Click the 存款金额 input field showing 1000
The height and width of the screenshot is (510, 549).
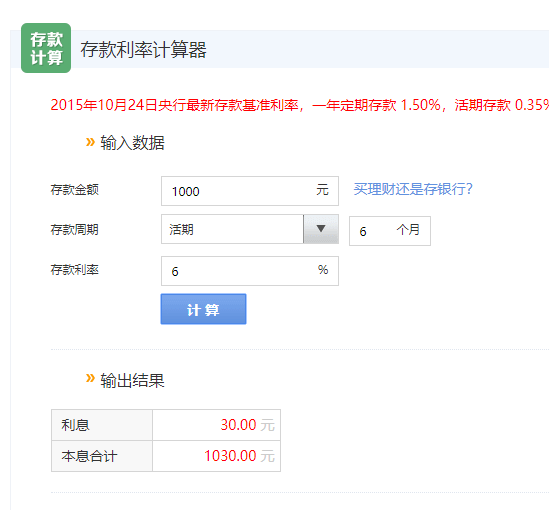pos(250,191)
